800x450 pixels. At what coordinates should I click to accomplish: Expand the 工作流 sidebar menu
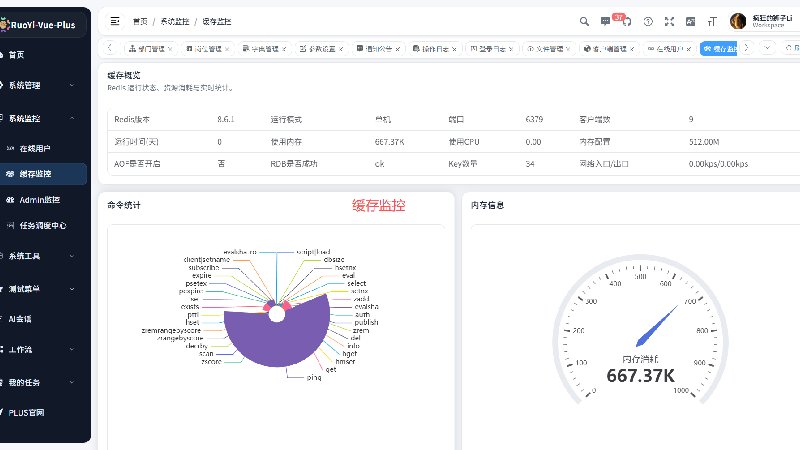pyautogui.click(x=43, y=349)
